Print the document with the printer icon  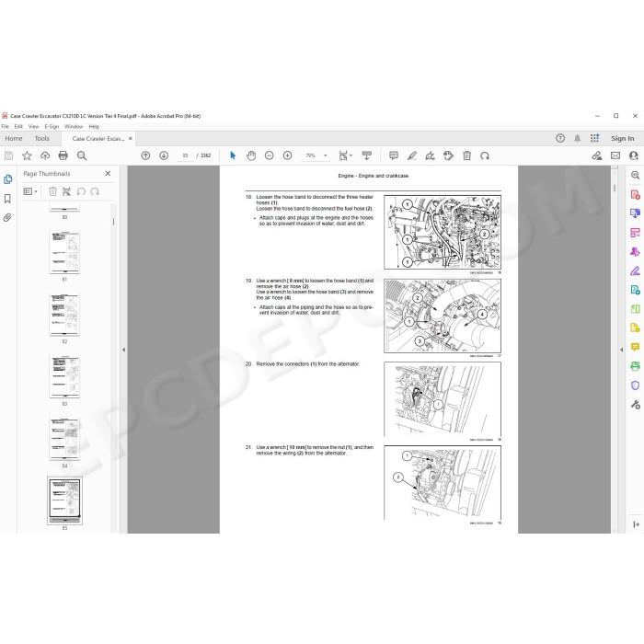tap(63, 155)
